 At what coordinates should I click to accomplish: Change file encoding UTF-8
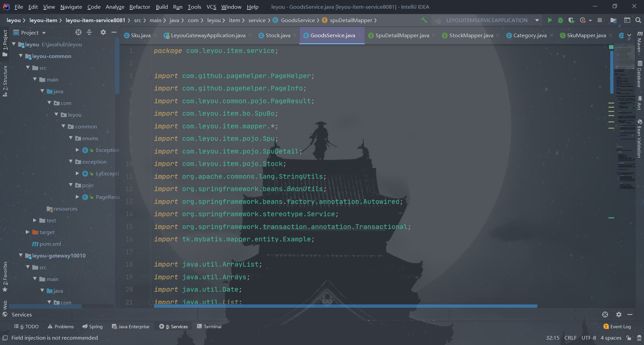pos(589,338)
